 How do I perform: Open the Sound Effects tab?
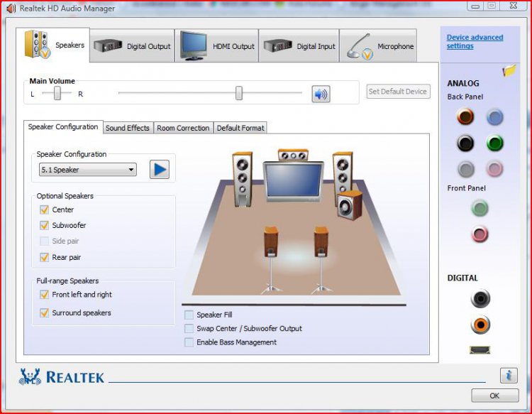[x=128, y=128]
